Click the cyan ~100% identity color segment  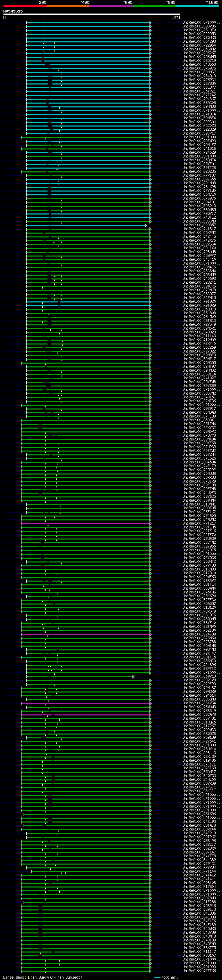click(x=197, y=6)
